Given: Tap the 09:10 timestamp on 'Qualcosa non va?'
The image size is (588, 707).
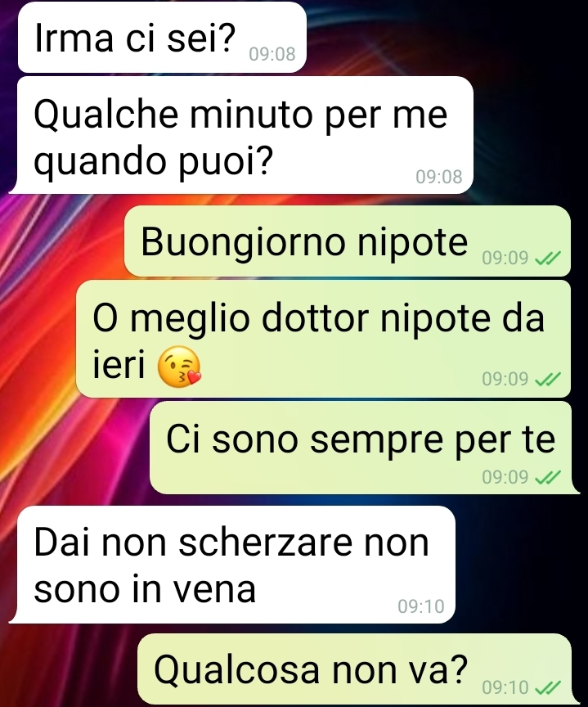Looking at the screenshot, I should pos(505,687).
